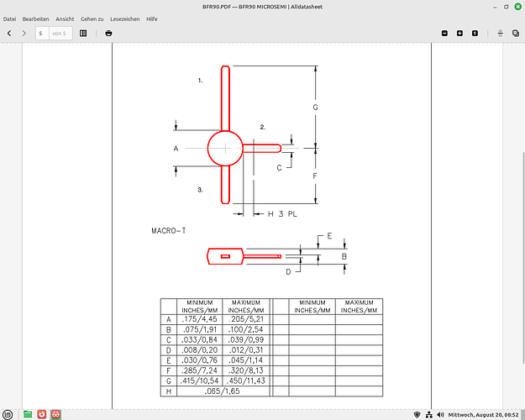Open the Hilfe menu

click(152, 18)
